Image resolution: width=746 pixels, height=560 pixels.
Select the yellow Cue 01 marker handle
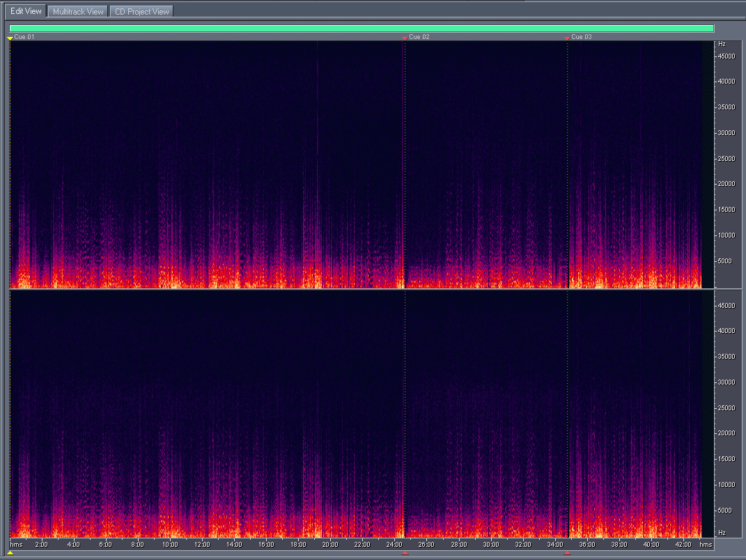(x=10, y=38)
